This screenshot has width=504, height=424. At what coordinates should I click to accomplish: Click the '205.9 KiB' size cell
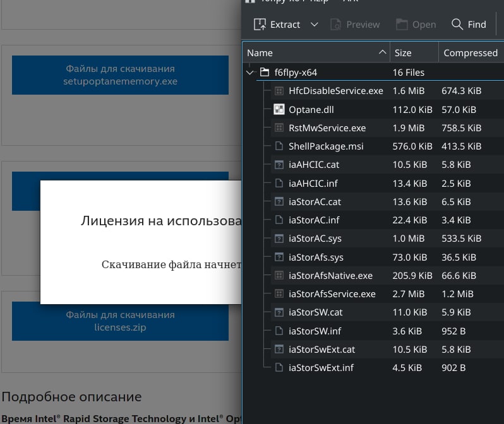(412, 276)
